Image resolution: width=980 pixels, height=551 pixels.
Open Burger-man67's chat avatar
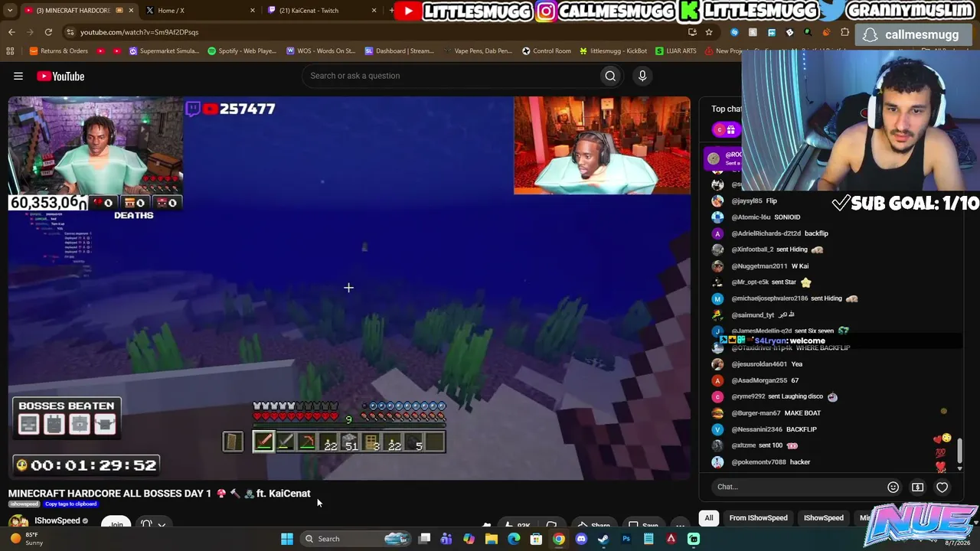click(x=717, y=413)
